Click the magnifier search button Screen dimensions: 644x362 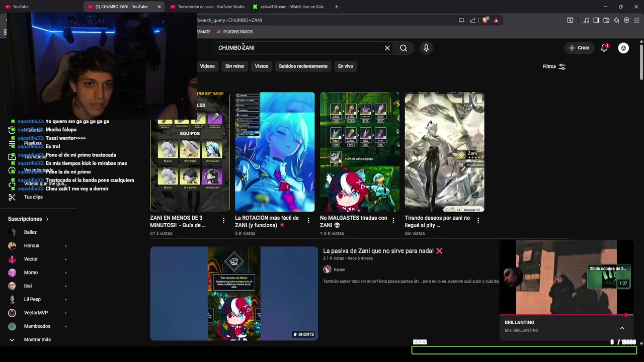click(x=404, y=48)
